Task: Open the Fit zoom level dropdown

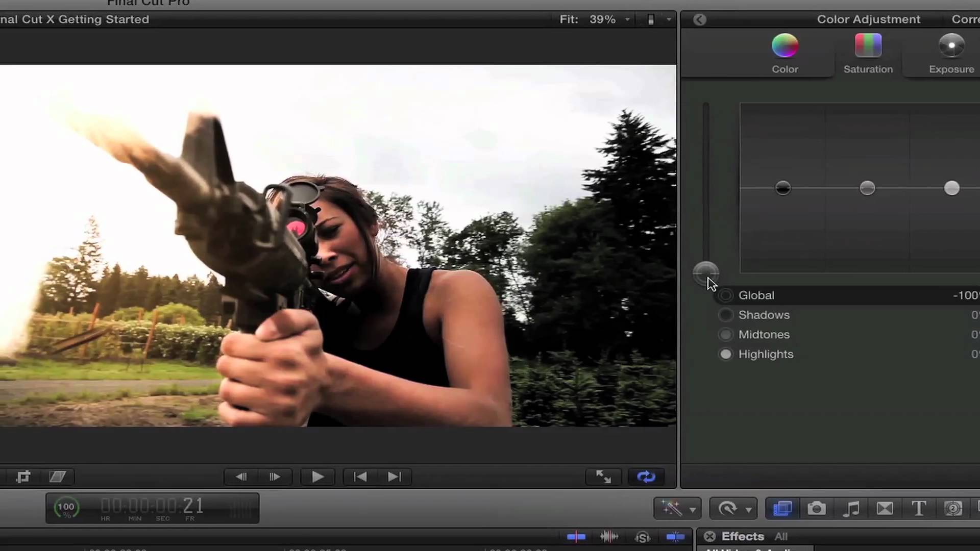Action: (627, 19)
